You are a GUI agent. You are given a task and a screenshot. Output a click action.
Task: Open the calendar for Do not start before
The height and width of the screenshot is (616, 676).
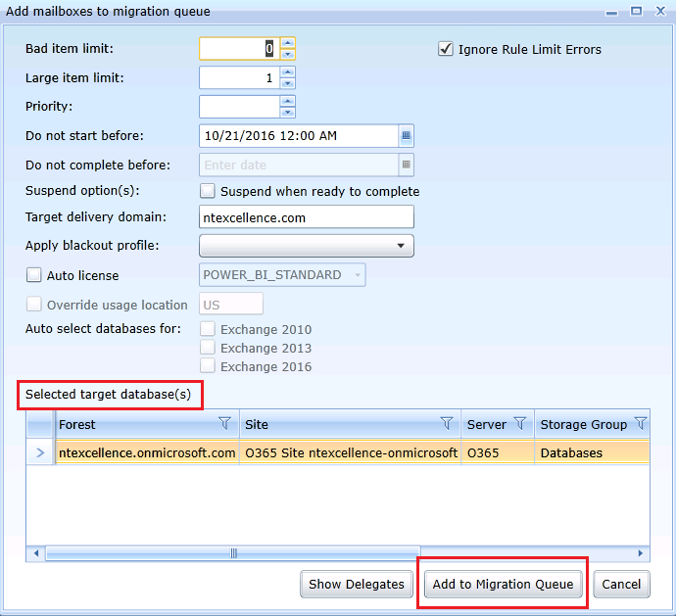click(x=406, y=136)
